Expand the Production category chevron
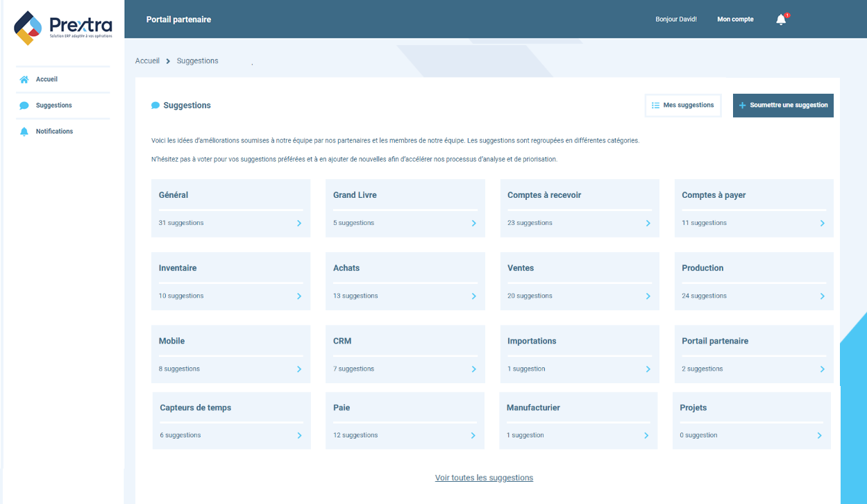Viewport: 867px width, 504px height. pyautogui.click(x=822, y=296)
